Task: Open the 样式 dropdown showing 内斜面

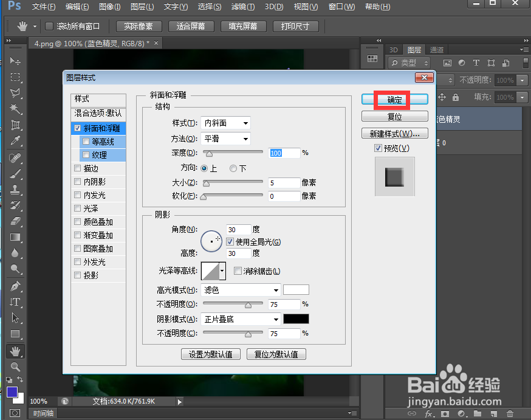Action: 225,122
